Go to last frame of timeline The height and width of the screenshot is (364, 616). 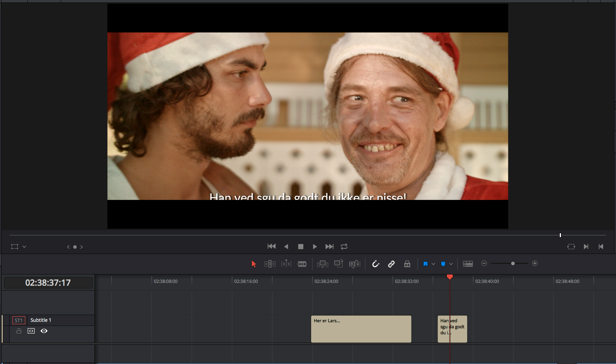pyautogui.click(x=329, y=246)
